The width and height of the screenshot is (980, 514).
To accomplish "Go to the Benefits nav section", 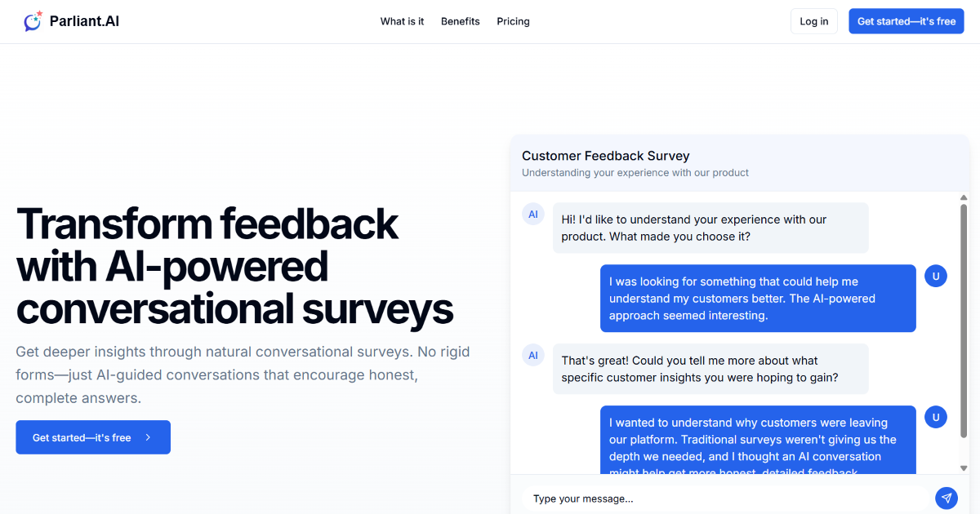I will pos(461,21).
